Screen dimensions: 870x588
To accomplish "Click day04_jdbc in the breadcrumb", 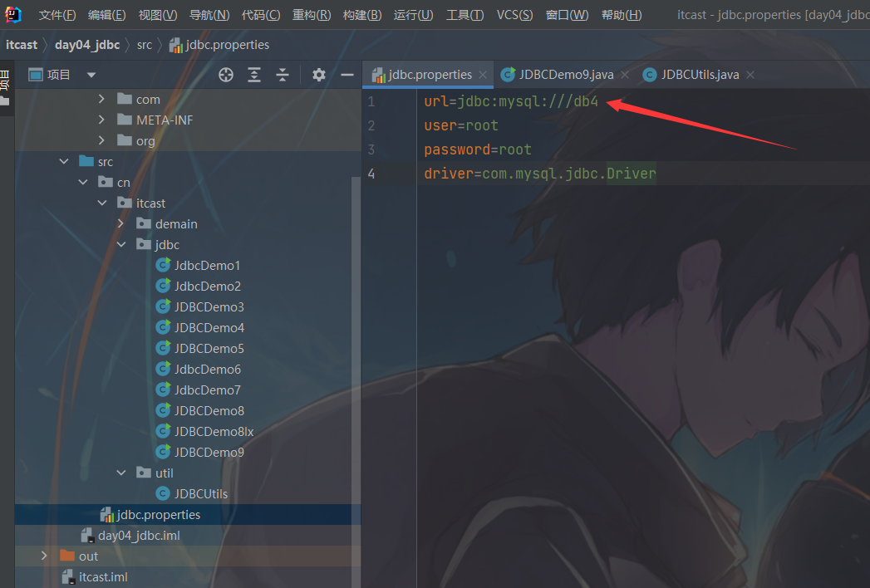I will coord(87,45).
